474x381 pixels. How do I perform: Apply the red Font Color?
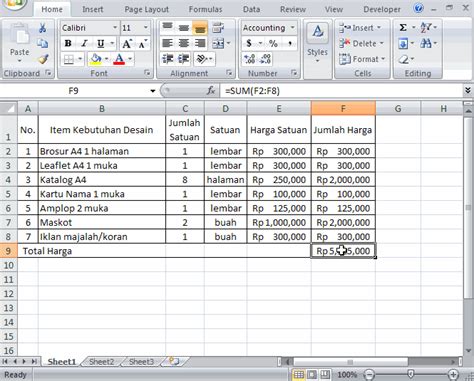(x=119, y=59)
